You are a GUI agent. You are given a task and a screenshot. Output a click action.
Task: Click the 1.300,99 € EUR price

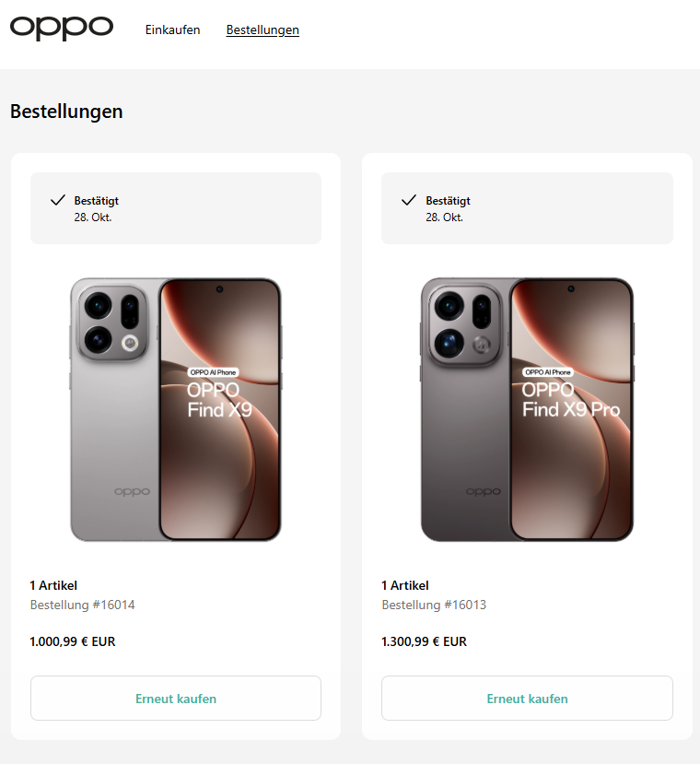[424, 641]
